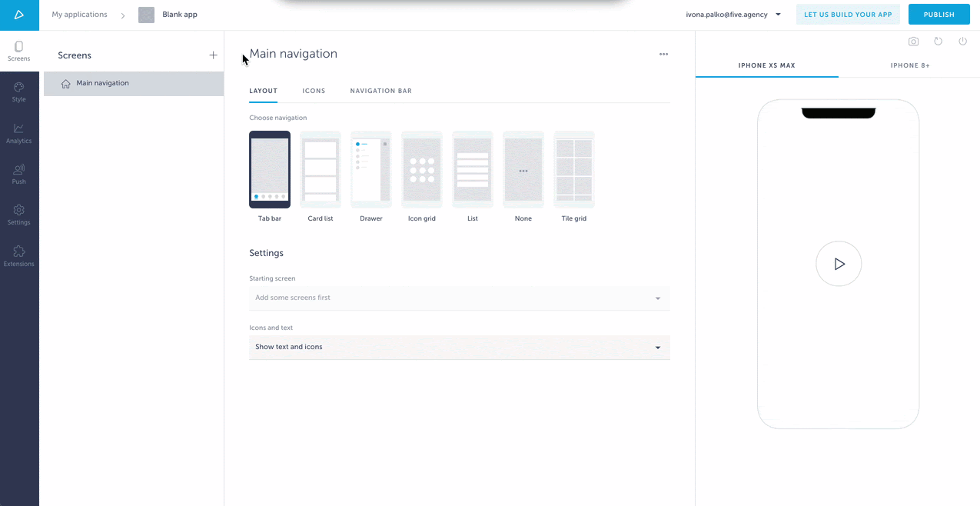Viewport: 980px width, 506px height.
Task: Add a new screen with plus icon
Action: pos(213,55)
